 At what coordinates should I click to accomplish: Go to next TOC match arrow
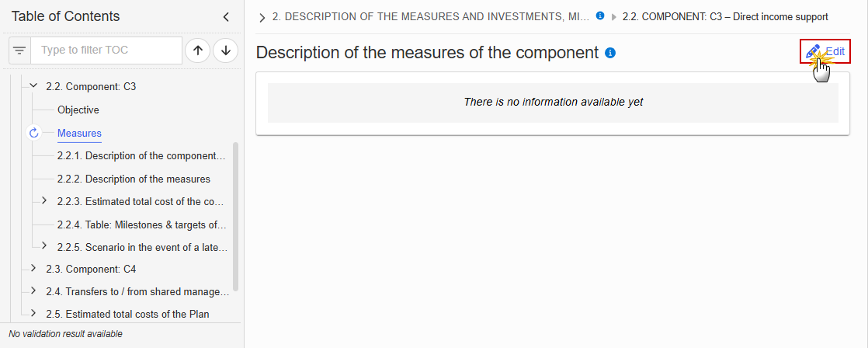[x=225, y=50]
